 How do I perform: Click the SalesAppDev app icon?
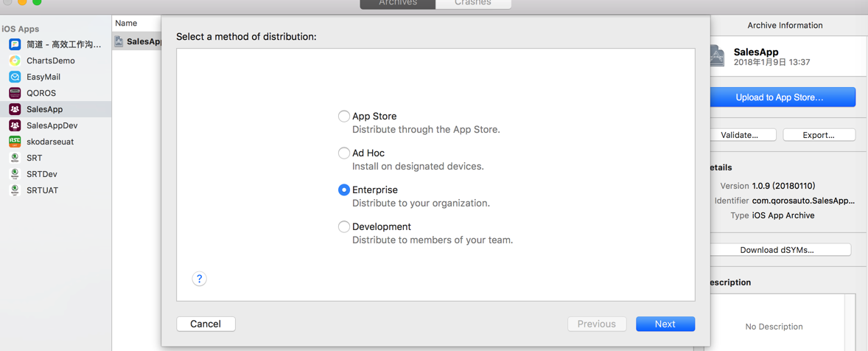tap(15, 125)
